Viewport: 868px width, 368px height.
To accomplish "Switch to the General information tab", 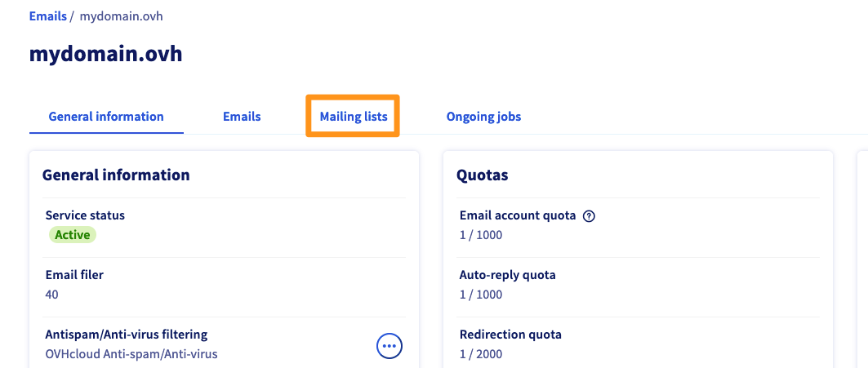I will coord(106,117).
